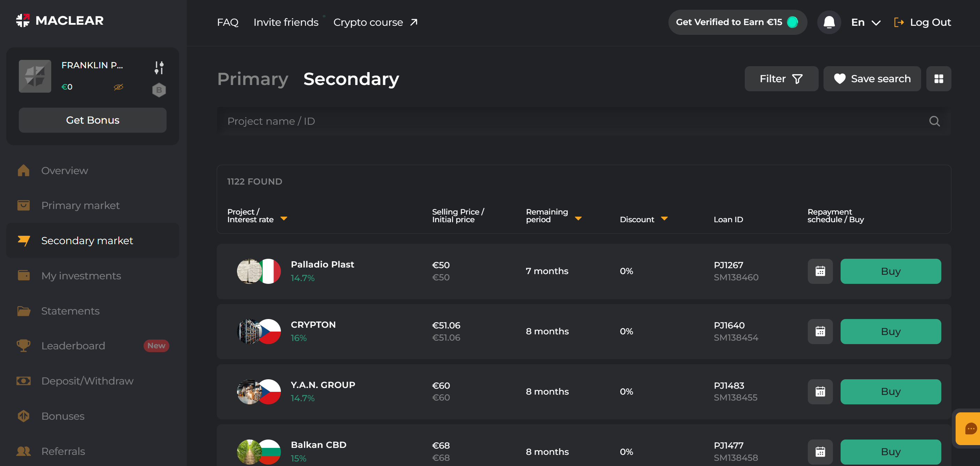980x466 pixels.
Task: Click the My investments wallet icon
Action: click(x=24, y=275)
